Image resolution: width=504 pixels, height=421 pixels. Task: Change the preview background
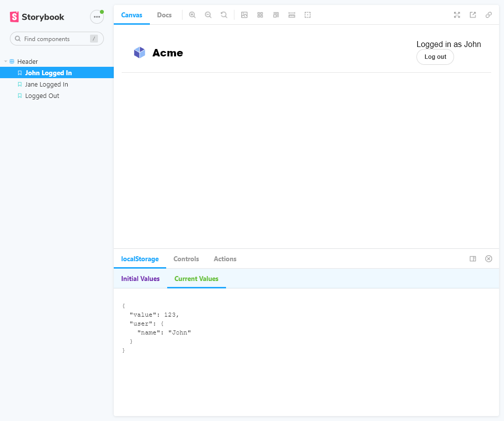coord(244,15)
